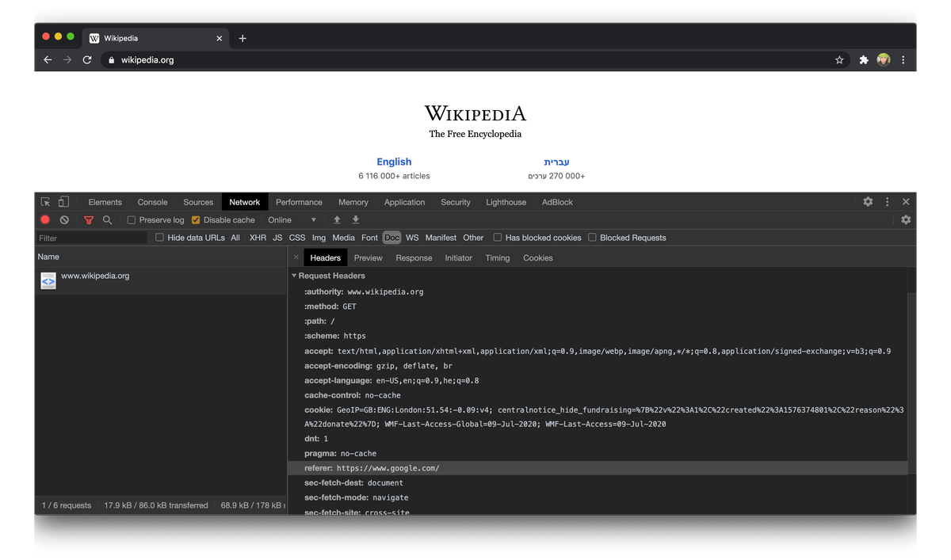Click the browser back arrow
951x560 pixels.
pyautogui.click(x=48, y=60)
